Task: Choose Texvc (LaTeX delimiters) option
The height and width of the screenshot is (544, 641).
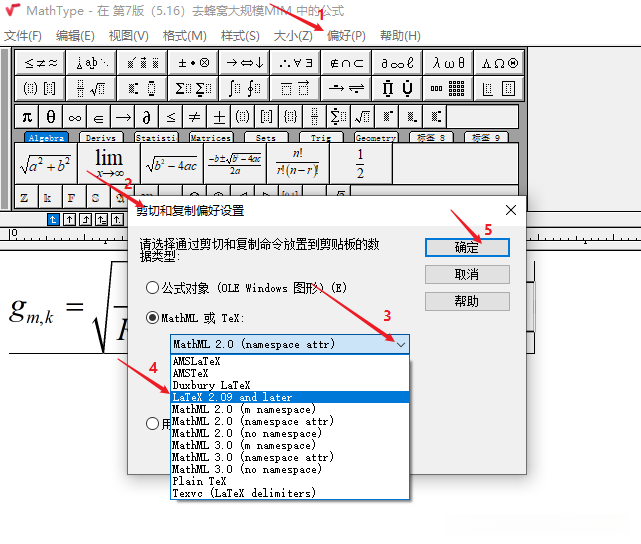Action: (290, 493)
